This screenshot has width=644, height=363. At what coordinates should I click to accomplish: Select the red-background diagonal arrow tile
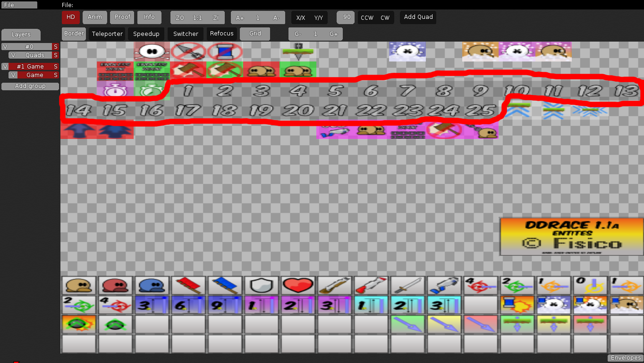(x=481, y=324)
